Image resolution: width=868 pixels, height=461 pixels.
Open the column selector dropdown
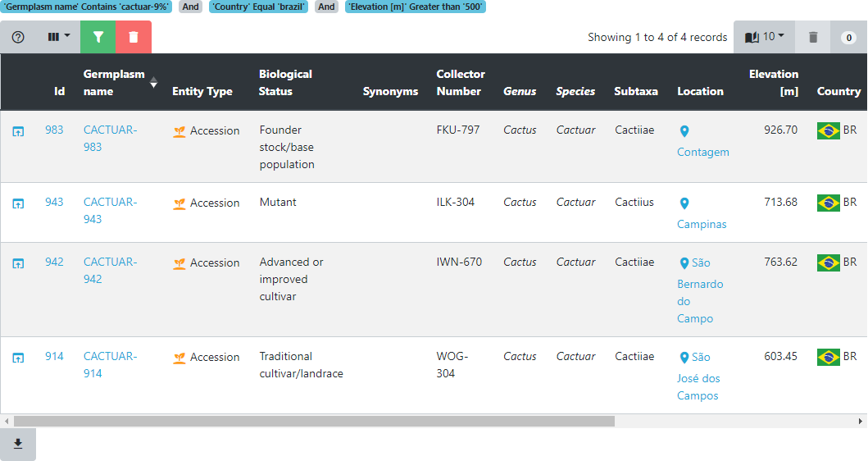58,37
